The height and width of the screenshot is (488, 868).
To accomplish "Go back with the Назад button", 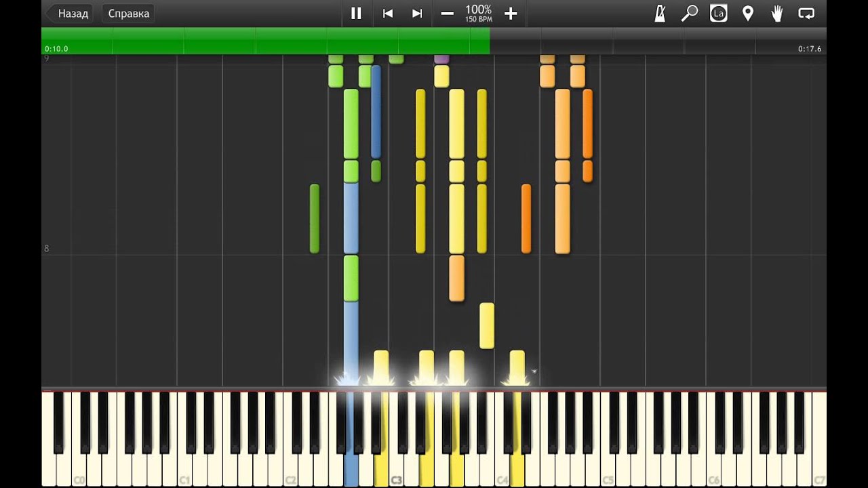I will [x=68, y=13].
